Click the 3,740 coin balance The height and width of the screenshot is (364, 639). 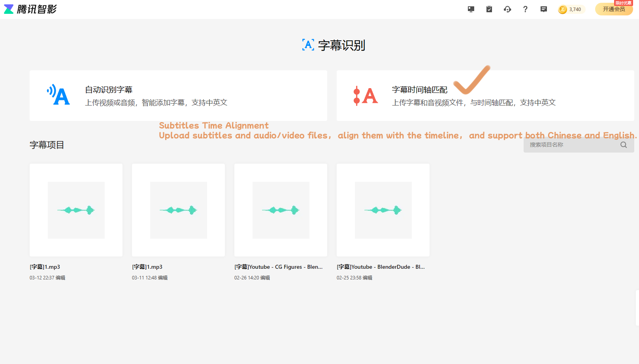tap(575, 9)
